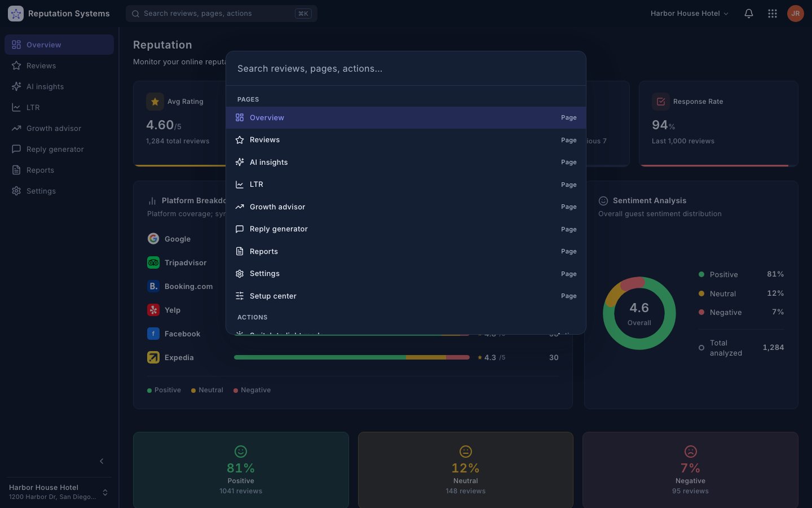Viewport: 812px width, 508px height.
Task: Click the Reports document icon in sidebar
Action: (16, 170)
